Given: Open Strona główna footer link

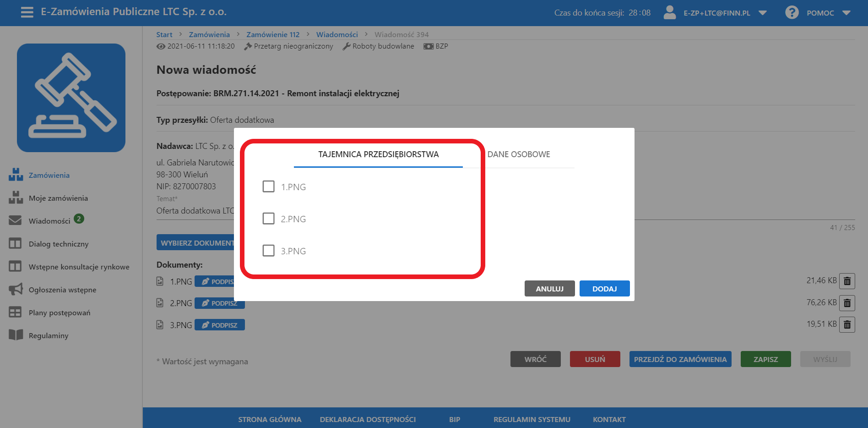Looking at the screenshot, I should pyautogui.click(x=270, y=419).
